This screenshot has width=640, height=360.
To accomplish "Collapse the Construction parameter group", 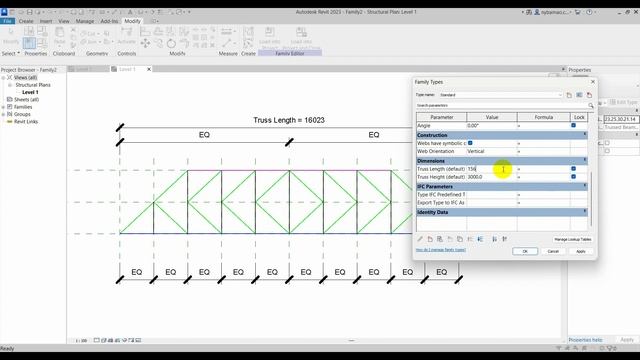I will click(x=584, y=134).
